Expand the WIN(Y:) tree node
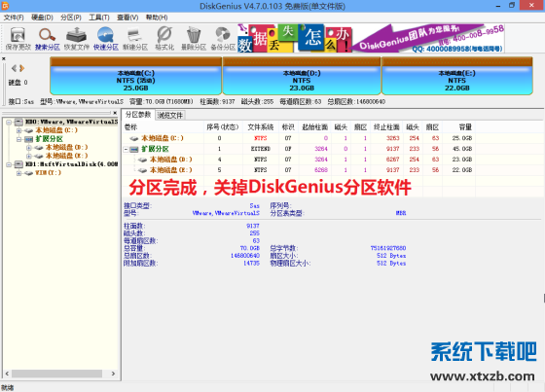Image resolution: width=545 pixels, height=392 pixels. (x=18, y=173)
